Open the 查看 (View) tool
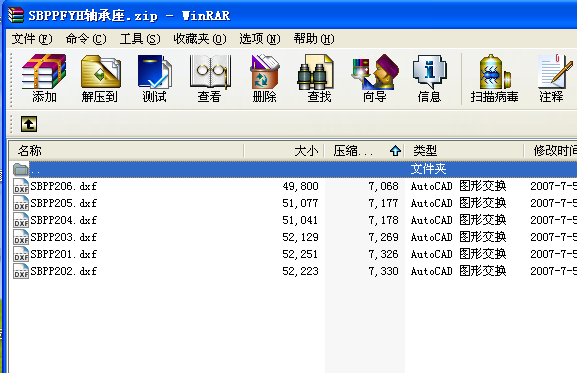Screen dimensions: 577x373 [x=209, y=78]
